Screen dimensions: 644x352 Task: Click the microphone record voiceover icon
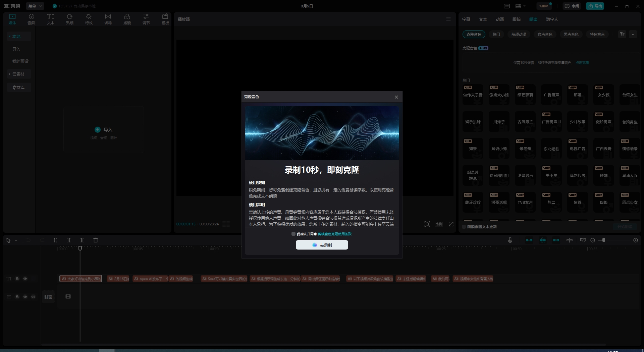510,240
